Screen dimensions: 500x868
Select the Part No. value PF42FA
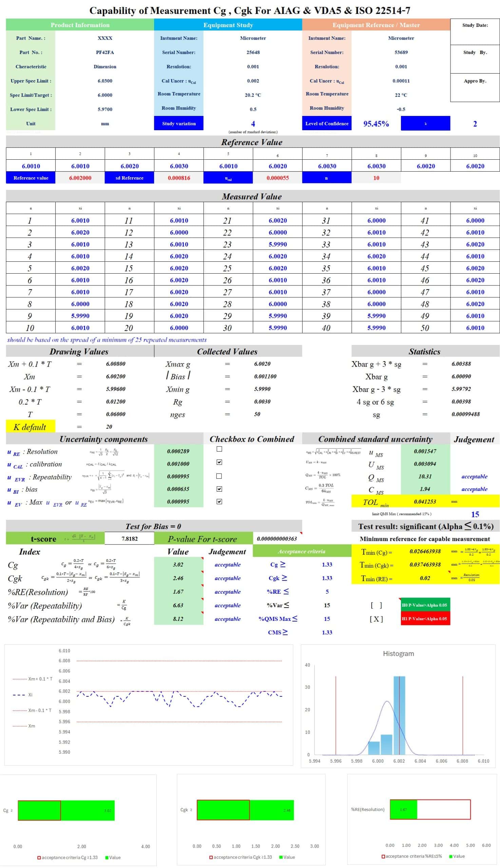pos(105,53)
